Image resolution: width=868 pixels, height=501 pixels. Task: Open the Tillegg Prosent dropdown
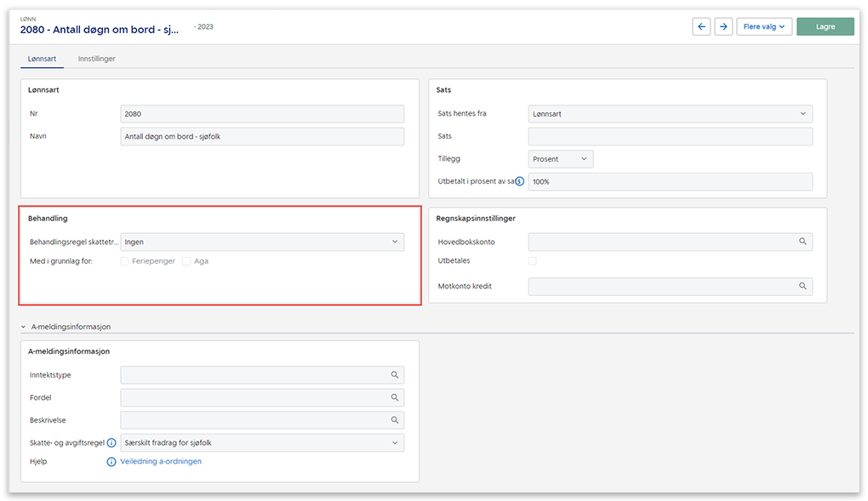tap(561, 159)
